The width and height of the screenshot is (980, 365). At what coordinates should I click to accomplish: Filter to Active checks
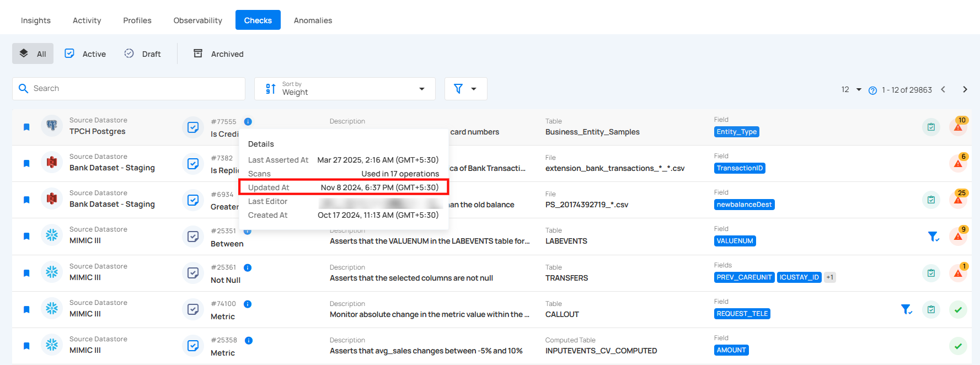tap(85, 53)
